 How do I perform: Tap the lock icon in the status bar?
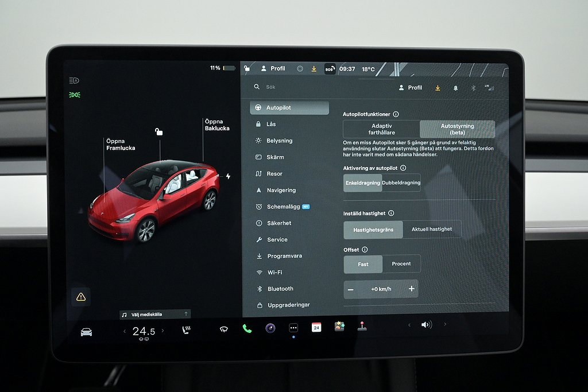[x=247, y=68]
